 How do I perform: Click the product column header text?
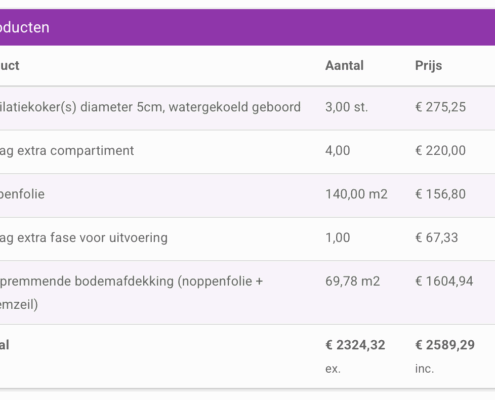click(x=10, y=66)
